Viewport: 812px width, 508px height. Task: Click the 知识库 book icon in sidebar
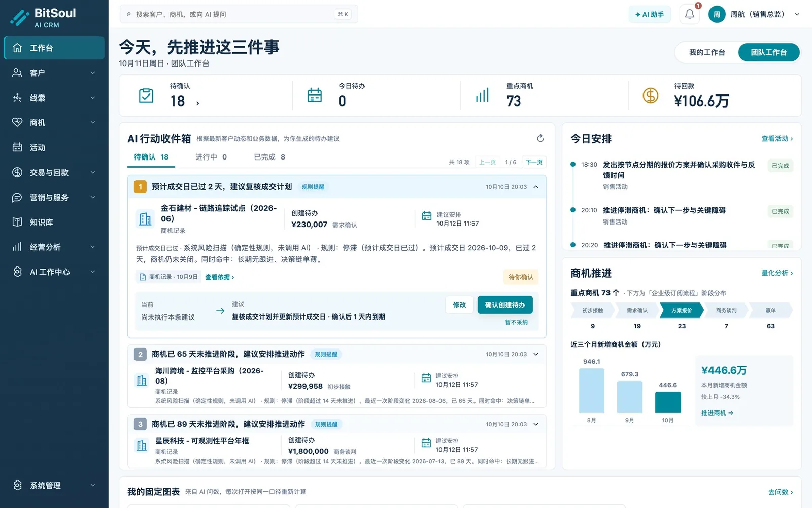pos(17,222)
